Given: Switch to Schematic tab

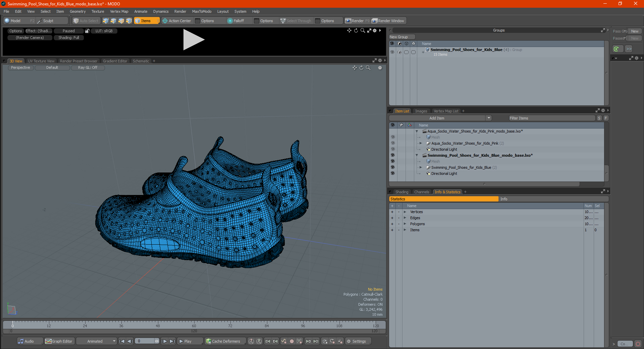Looking at the screenshot, I should pyautogui.click(x=141, y=61).
